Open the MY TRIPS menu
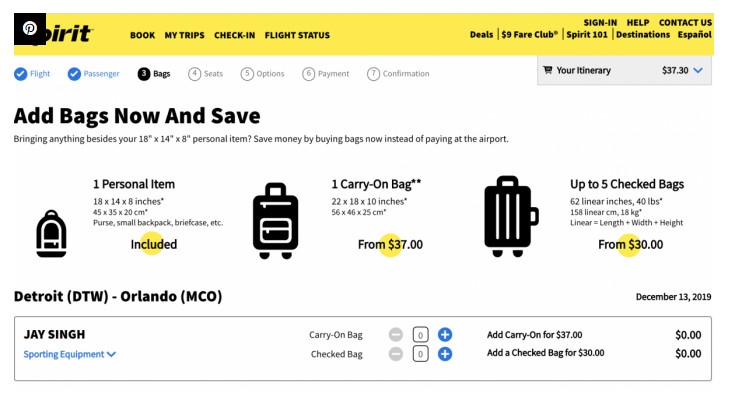 coord(184,35)
